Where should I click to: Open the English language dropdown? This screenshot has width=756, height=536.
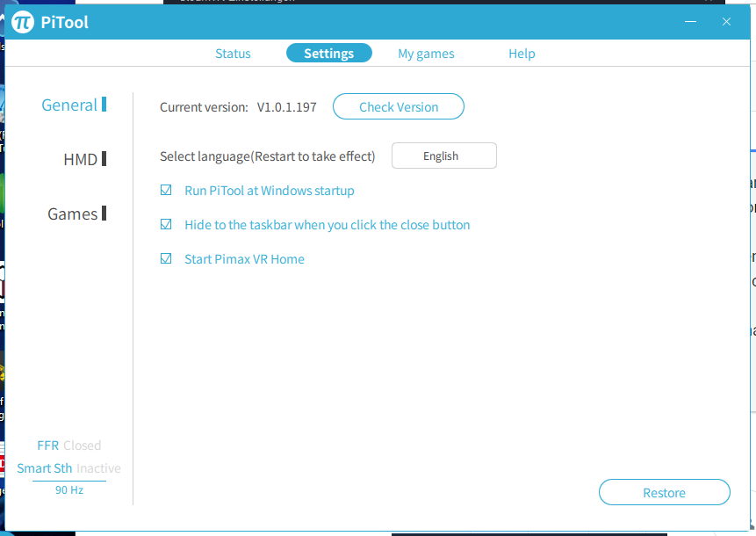tap(444, 156)
